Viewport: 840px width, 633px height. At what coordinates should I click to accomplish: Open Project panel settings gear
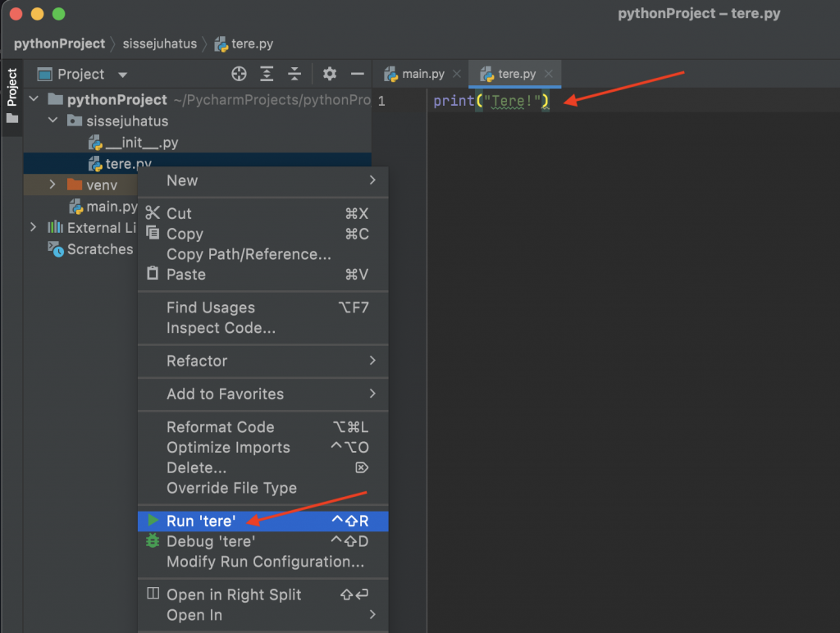pos(330,74)
